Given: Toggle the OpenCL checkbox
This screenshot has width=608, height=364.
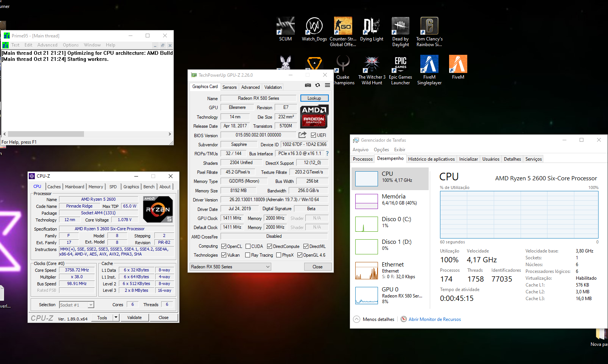Looking at the screenshot, I should [224, 246].
